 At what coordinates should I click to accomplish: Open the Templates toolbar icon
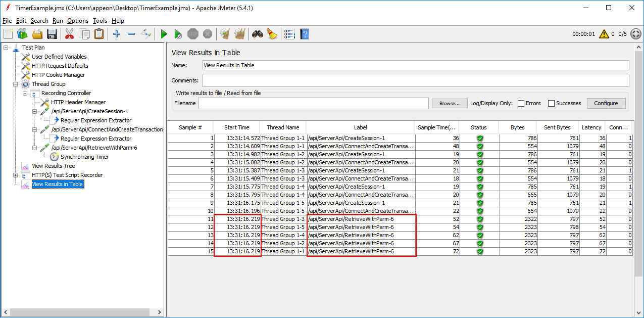pyautogui.click(x=22, y=34)
